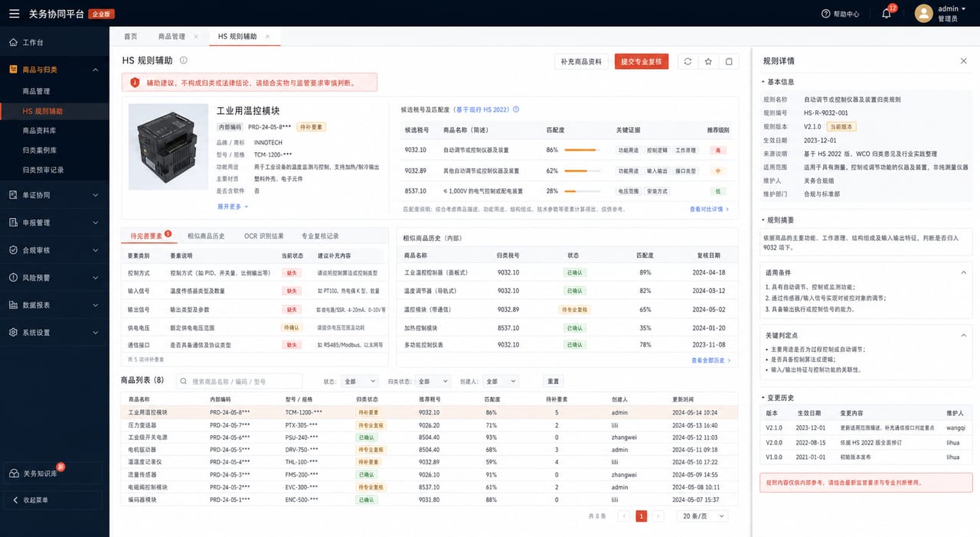Click the info icon beside HS 规则辅助 title
Screen dimensions: 980x537
[184, 60]
